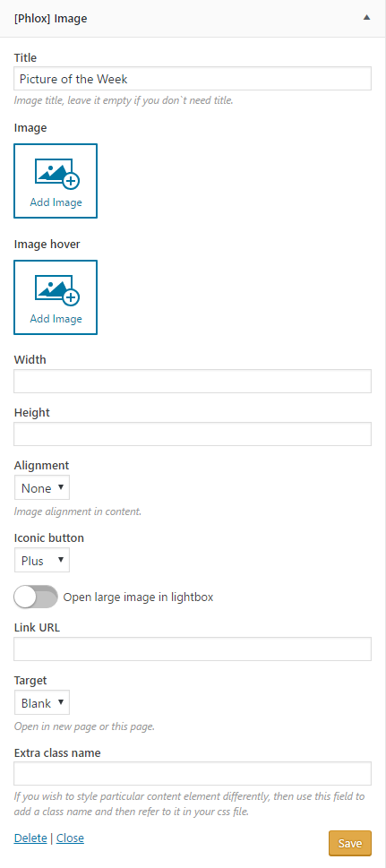This screenshot has width=386, height=868.
Task: Save the widget settings
Action: tap(350, 843)
